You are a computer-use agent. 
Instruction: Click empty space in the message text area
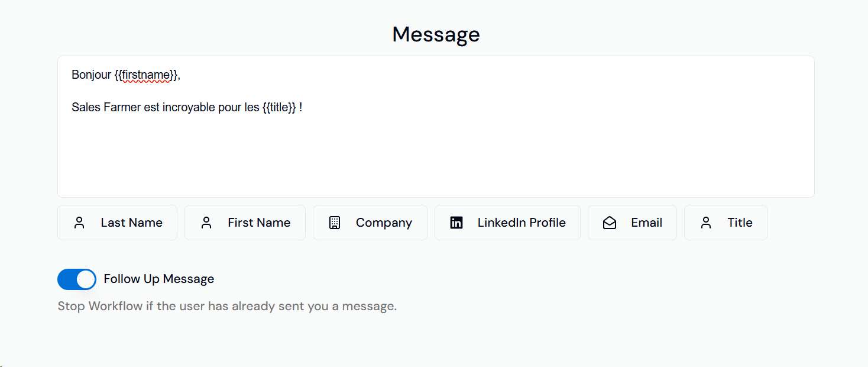tap(436, 157)
